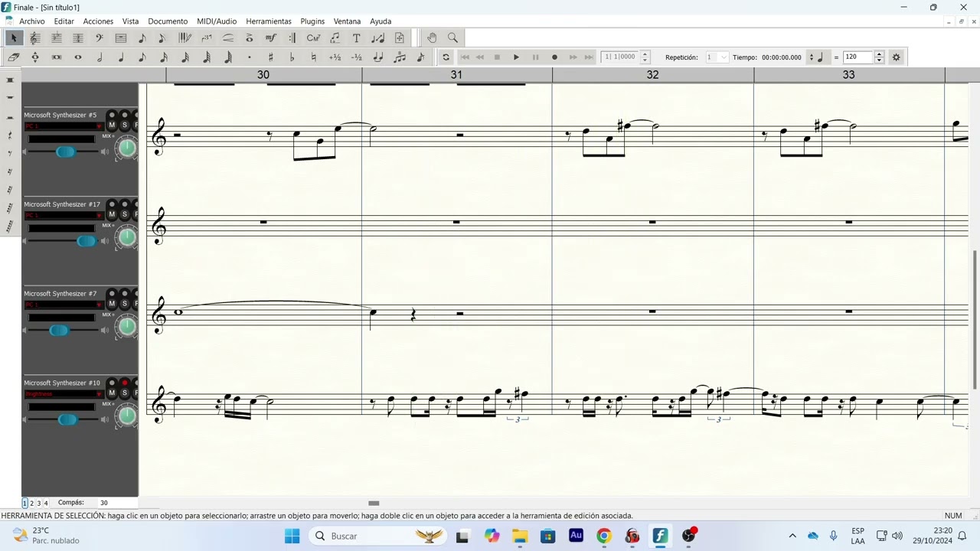Screen dimensions: 980x551
Task: Open Adobe Audition from taskbar
Action: pyautogui.click(x=576, y=536)
